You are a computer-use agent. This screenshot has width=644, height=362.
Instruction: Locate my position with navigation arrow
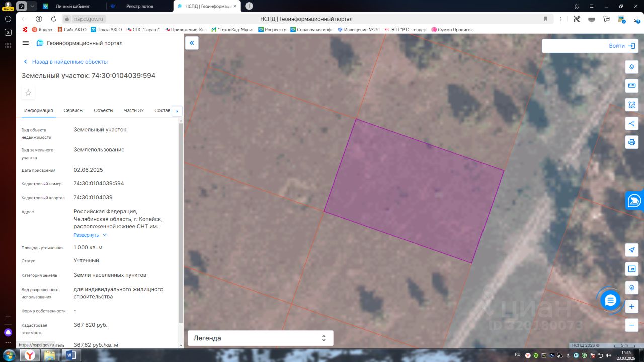click(632, 250)
